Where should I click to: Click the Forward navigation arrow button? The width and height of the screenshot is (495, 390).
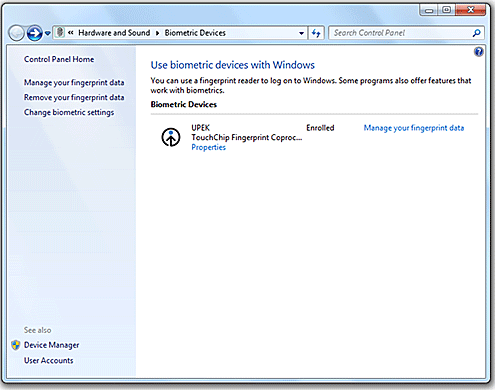click(x=34, y=33)
